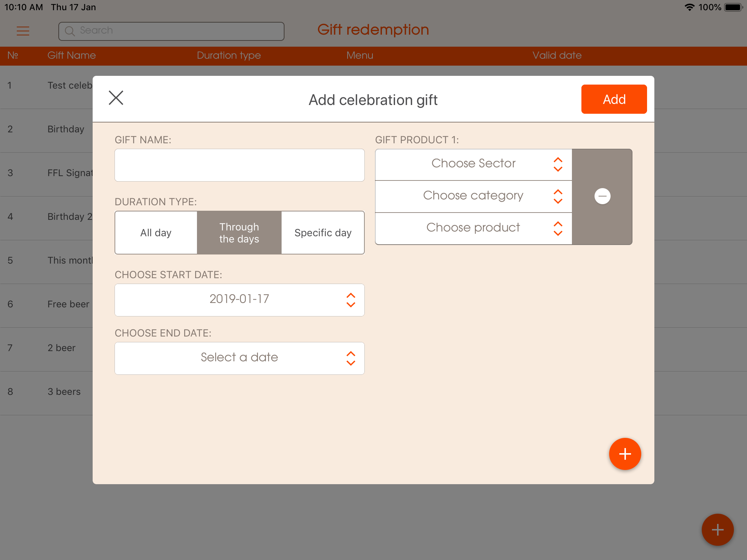Click the № column header
The width and height of the screenshot is (747, 560).
point(13,55)
